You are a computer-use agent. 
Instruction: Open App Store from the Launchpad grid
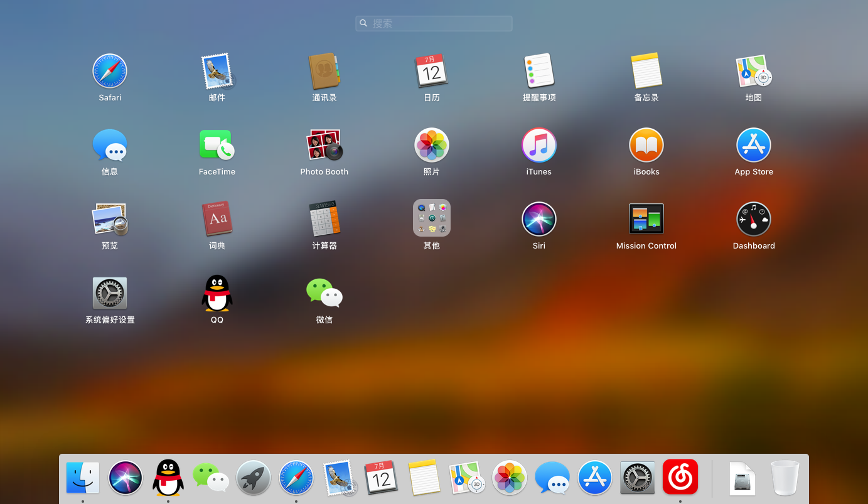[754, 145]
